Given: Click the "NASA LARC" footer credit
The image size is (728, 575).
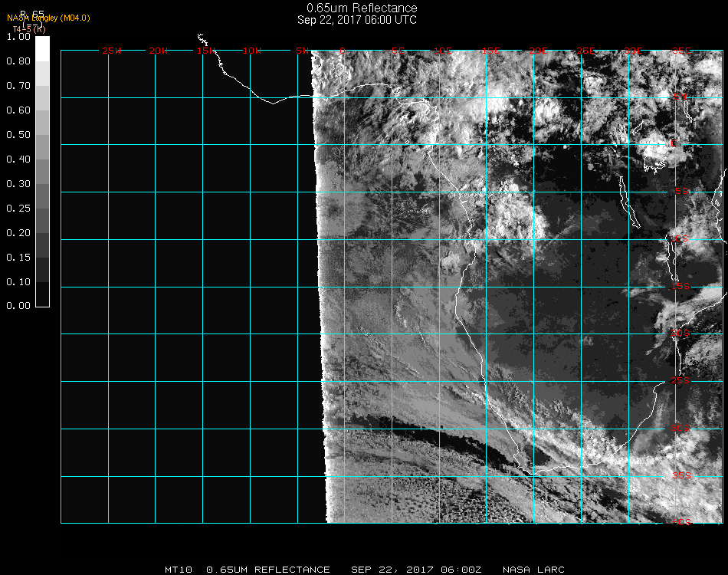Looking at the screenshot, I should pos(533,570).
